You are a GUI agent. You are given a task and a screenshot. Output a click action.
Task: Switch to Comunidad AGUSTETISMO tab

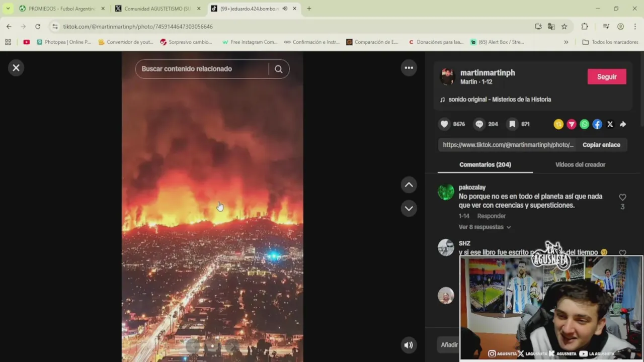pos(157,9)
